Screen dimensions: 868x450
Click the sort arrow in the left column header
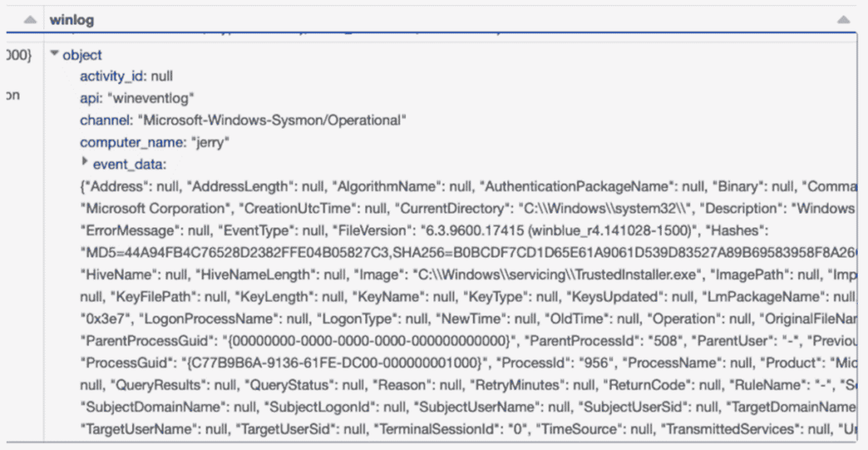click(30, 19)
